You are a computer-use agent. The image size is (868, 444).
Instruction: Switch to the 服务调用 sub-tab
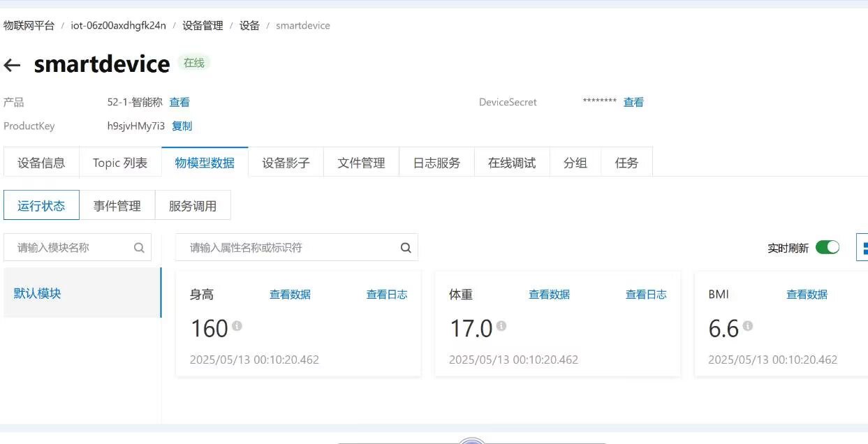tap(193, 205)
